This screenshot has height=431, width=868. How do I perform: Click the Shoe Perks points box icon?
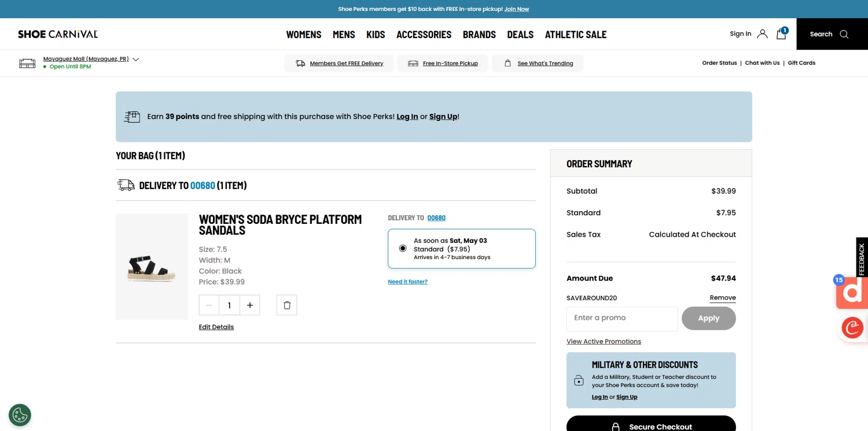(x=132, y=117)
